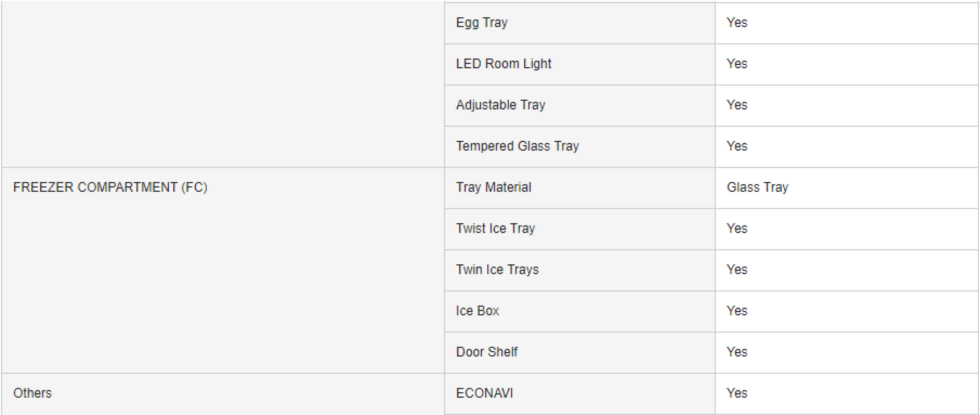Image resolution: width=980 pixels, height=415 pixels.
Task: Select the Yes value for Twist Ice Tray
Action: 737,229
